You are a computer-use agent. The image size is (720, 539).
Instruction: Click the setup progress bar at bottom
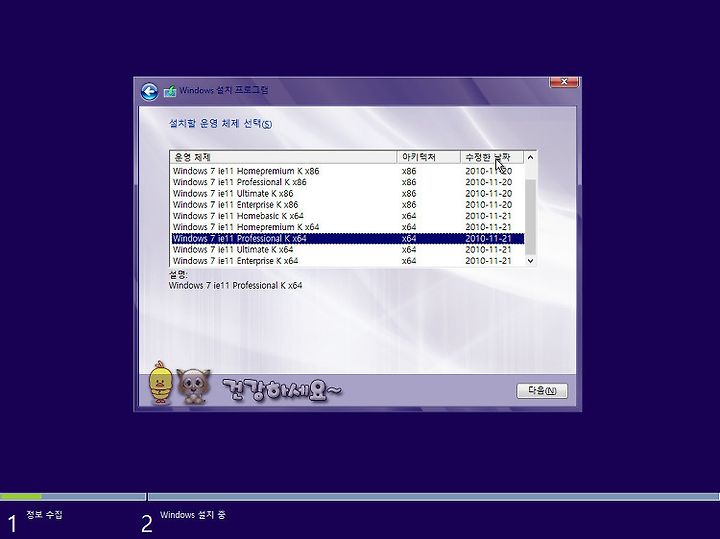[360, 496]
